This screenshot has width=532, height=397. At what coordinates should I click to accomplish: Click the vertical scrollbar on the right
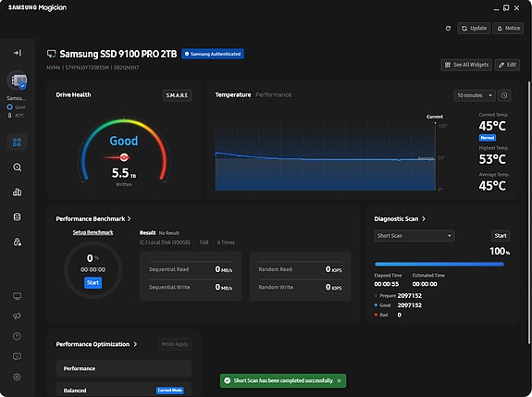tap(528, 213)
